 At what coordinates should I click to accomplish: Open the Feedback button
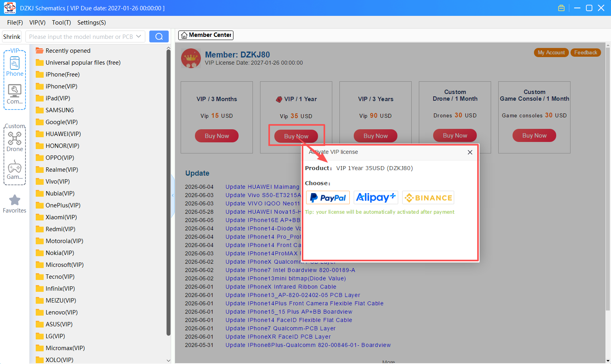point(586,53)
